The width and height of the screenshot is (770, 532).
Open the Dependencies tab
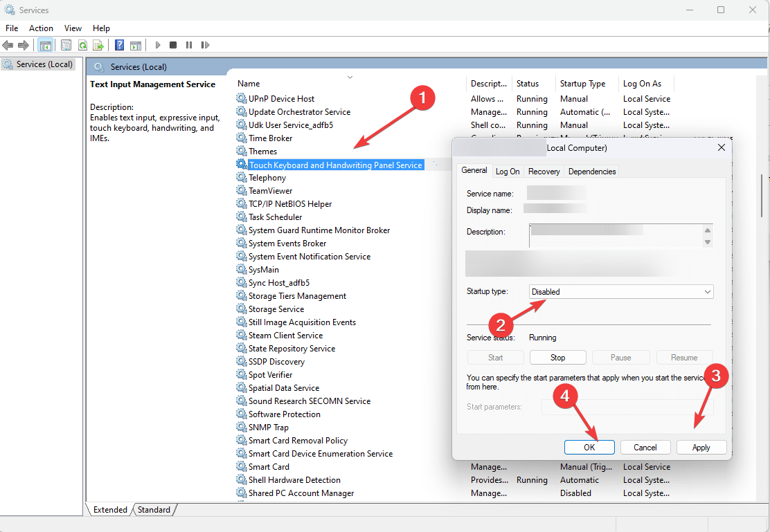(x=592, y=171)
